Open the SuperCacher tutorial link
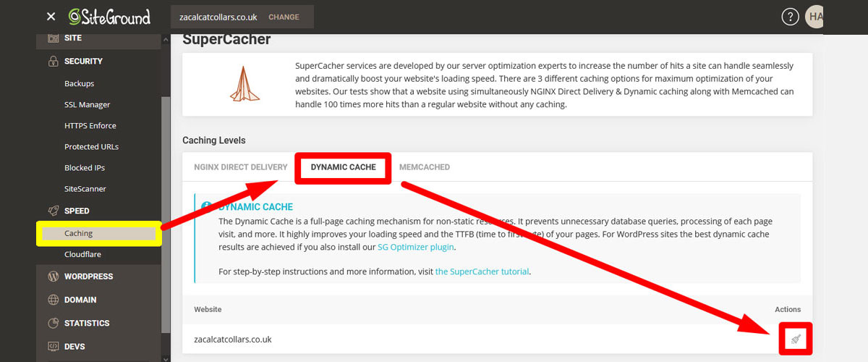This screenshot has width=868, height=362. [x=482, y=272]
